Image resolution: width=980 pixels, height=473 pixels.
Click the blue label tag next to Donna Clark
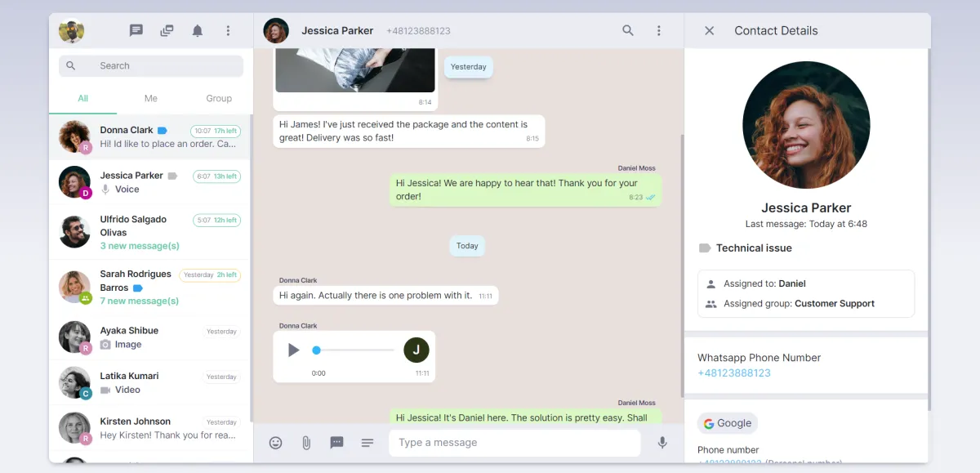pos(163,130)
